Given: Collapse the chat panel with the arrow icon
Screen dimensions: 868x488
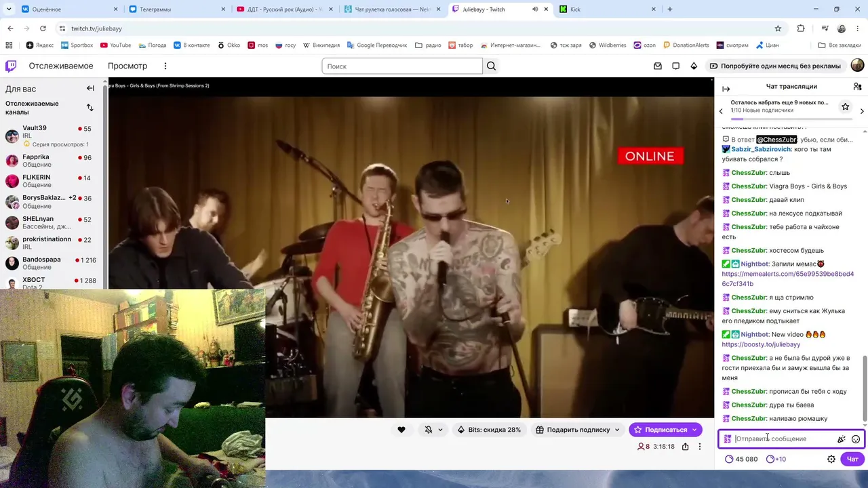Looking at the screenshot, I should [x=726, y=89].
